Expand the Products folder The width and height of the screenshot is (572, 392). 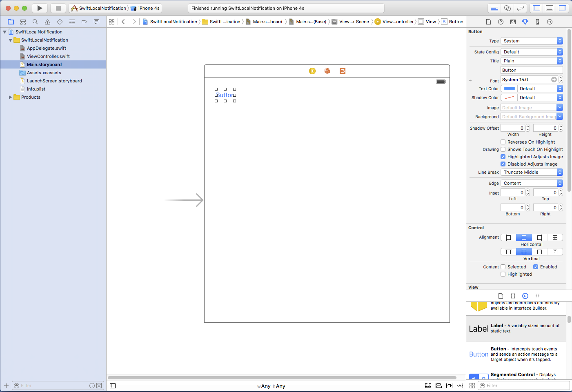(10, 97)
